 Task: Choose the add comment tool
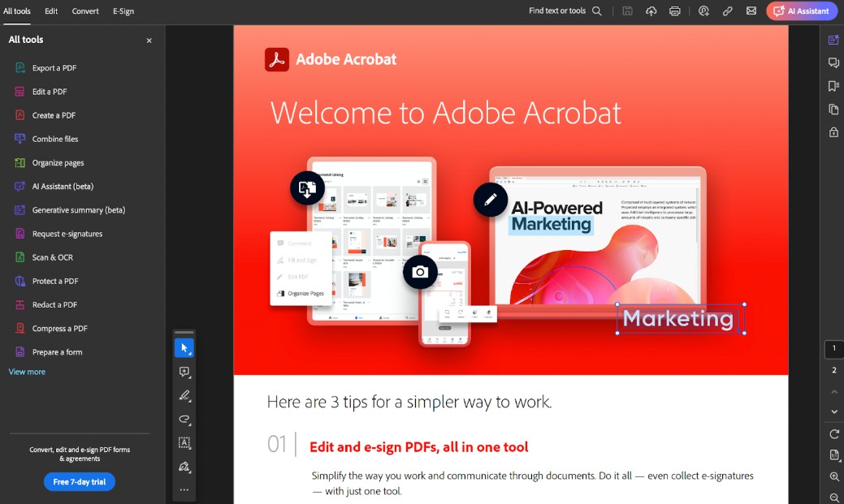pyautogui.click(x=184, y=372)
